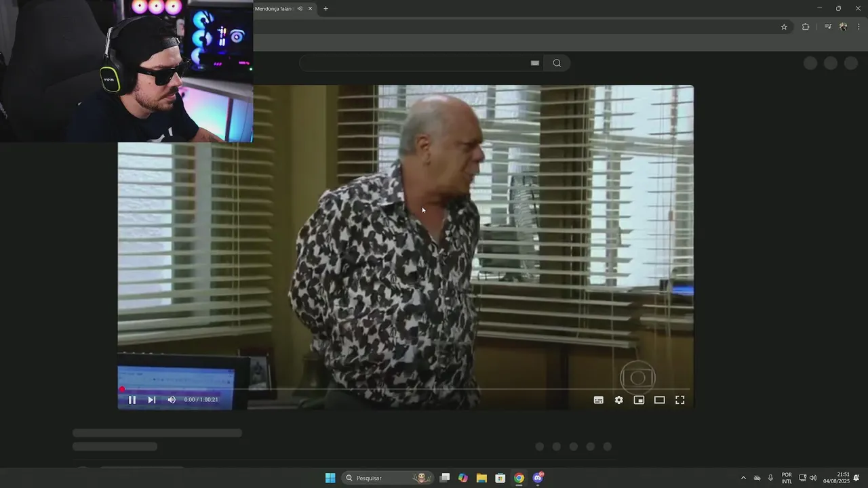Screen dimensions: 868x488
Task: Click the YouTube search magnifier button
Action: [557, 63]
